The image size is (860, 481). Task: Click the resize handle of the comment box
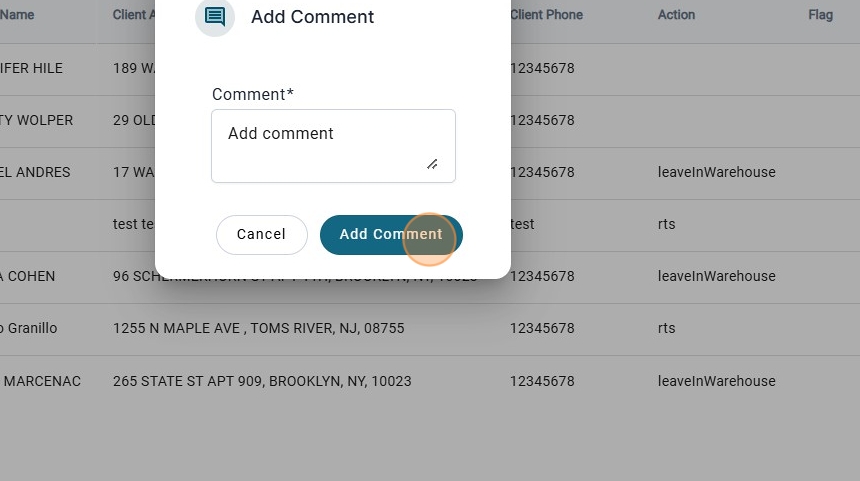432,164
